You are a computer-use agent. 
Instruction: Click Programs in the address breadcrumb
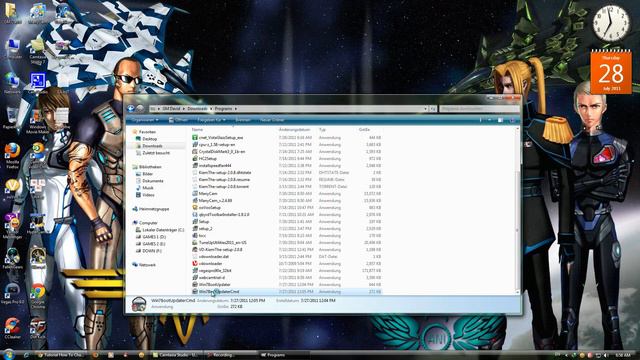223,109
